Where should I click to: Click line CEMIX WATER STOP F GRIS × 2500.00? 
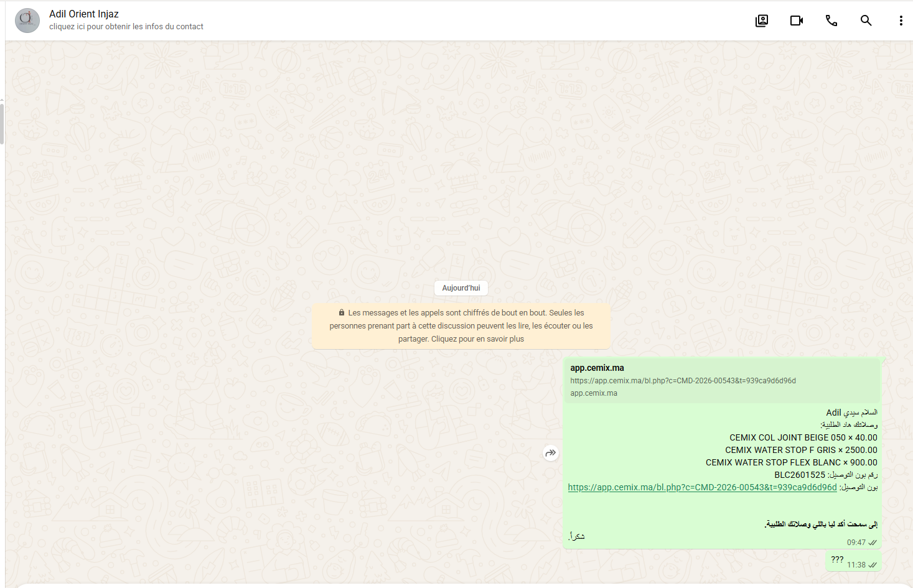801,450
